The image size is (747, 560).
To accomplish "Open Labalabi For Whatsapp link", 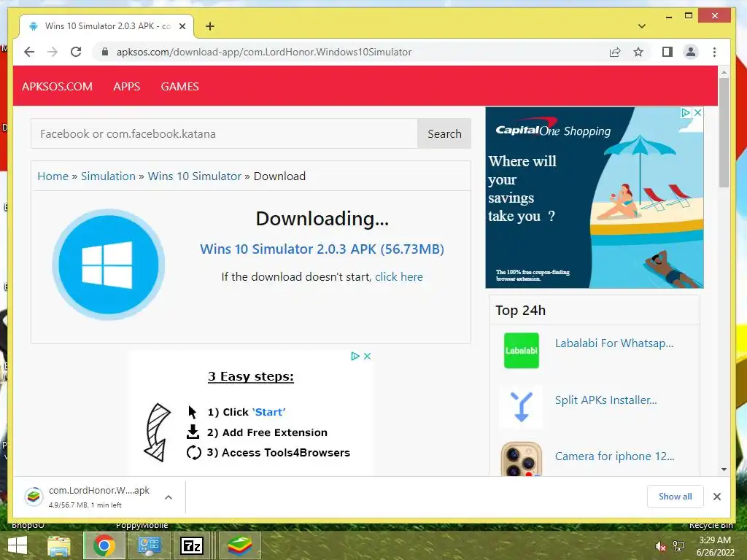I will [x=614, y=343].
